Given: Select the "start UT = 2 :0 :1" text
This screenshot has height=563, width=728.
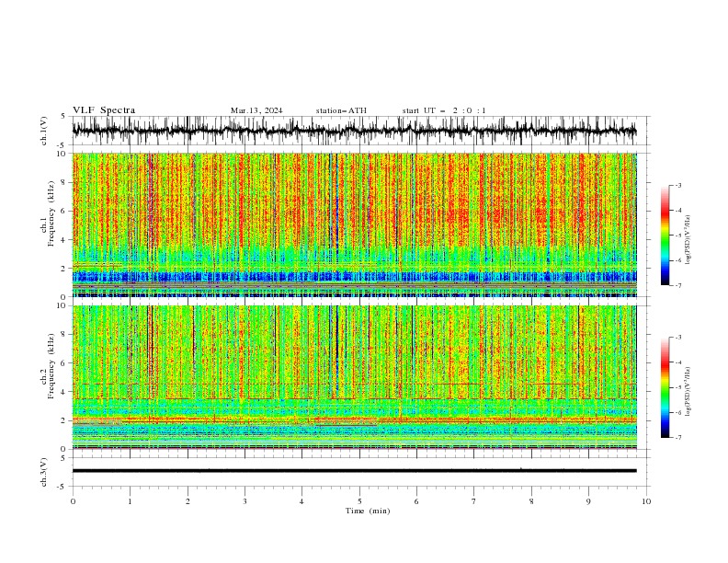Looking at the screenshot, I should point(444,110).
